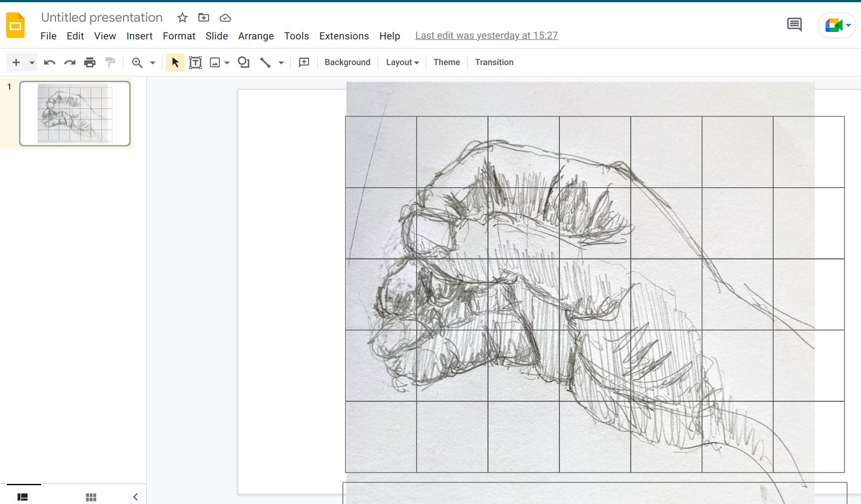Screen dimensions: 861x504
Task: Star the Untitled presentation
Action: pyautogui.click(x=182, y=18)
